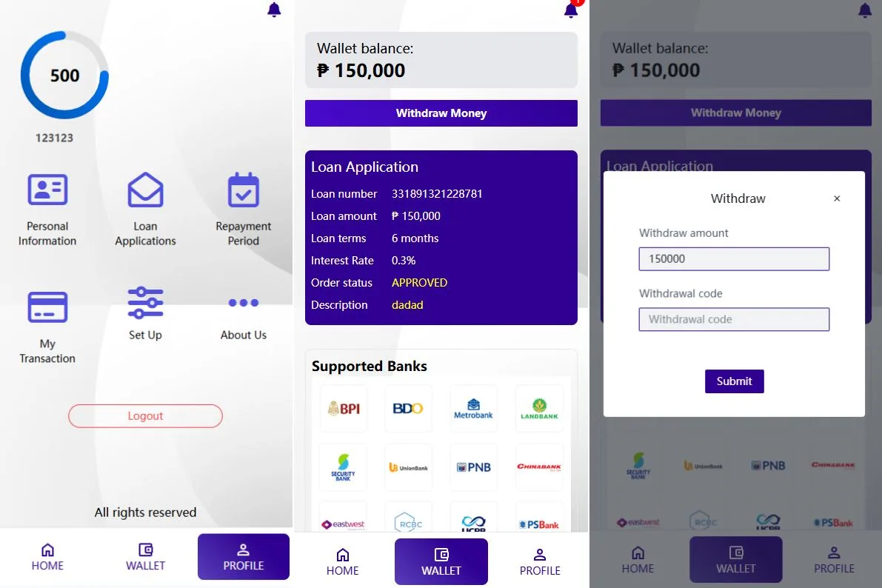Viewport: 882px width, 588px height.
Task: Select the Repayment Period calendar icon
Action: [243, 190]
